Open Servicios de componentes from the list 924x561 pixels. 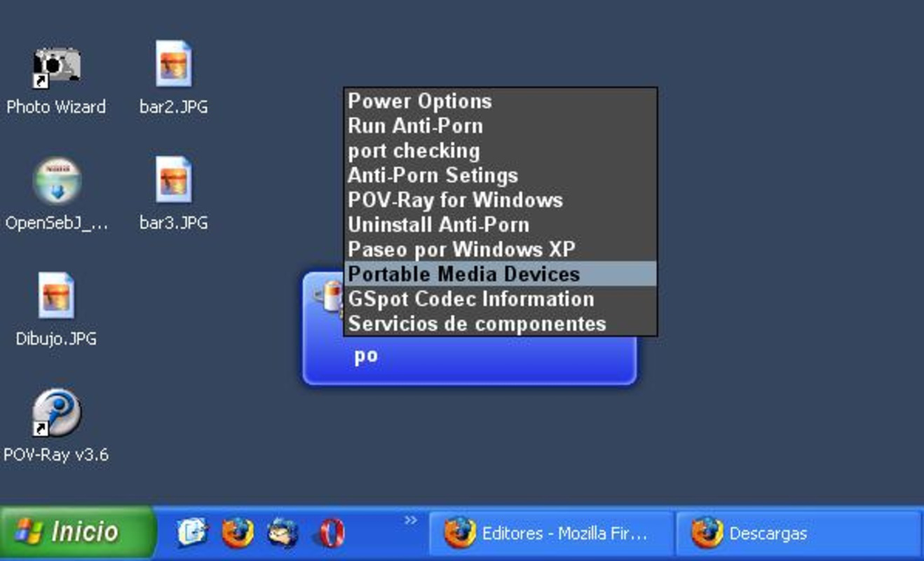[x=477, y=323]
